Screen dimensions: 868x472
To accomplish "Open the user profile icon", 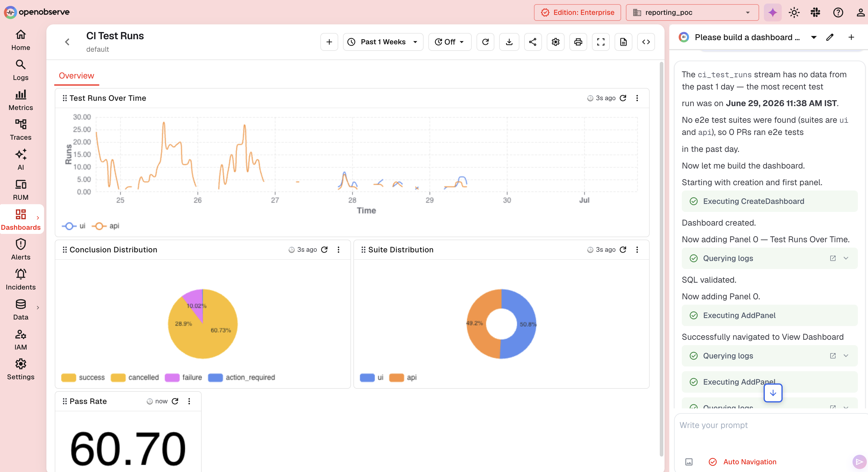I will 860,12.
